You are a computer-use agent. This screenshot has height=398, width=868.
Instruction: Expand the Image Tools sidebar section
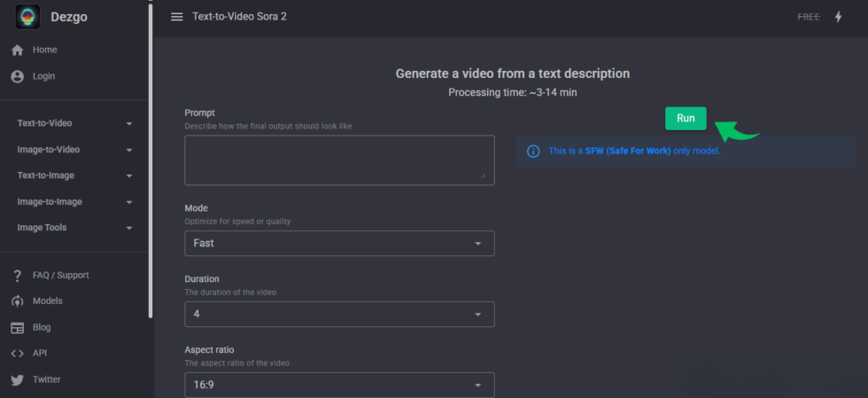click(x=74, y=227)
